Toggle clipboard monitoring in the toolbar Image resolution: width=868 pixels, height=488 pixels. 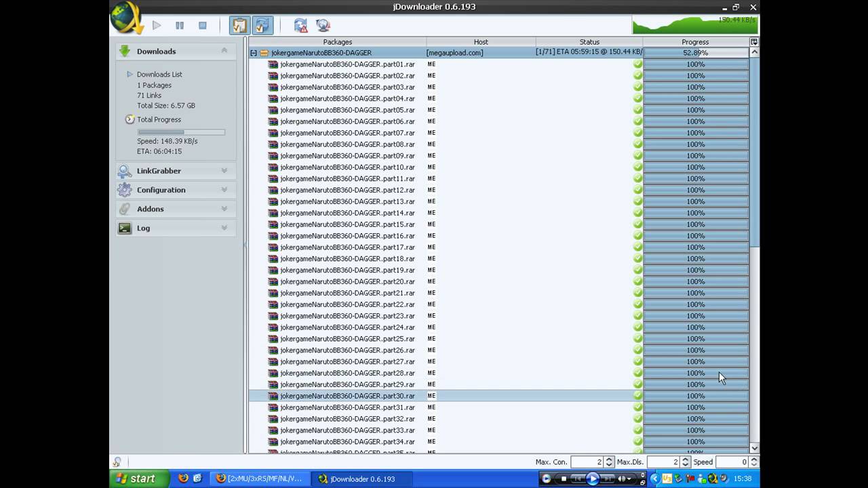click(239, 25)
